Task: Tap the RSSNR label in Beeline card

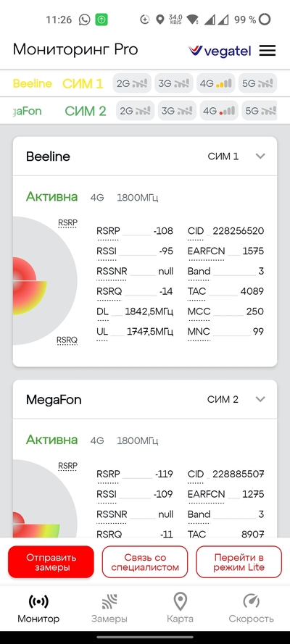Action: click(112, 271)
